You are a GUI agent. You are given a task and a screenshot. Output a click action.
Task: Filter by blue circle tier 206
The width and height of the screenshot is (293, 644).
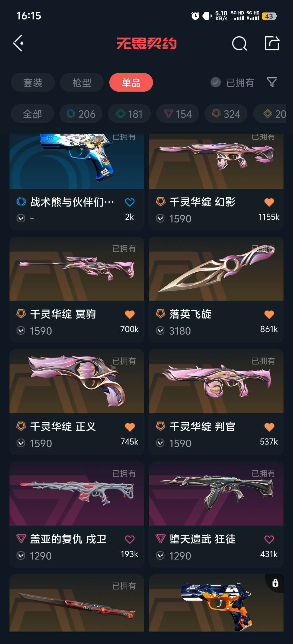(x=81, y=114)
